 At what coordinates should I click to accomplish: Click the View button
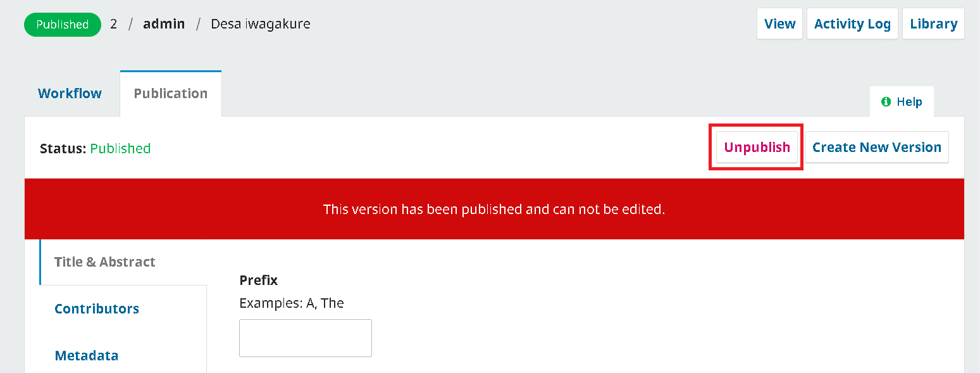[x=779, y=24]
